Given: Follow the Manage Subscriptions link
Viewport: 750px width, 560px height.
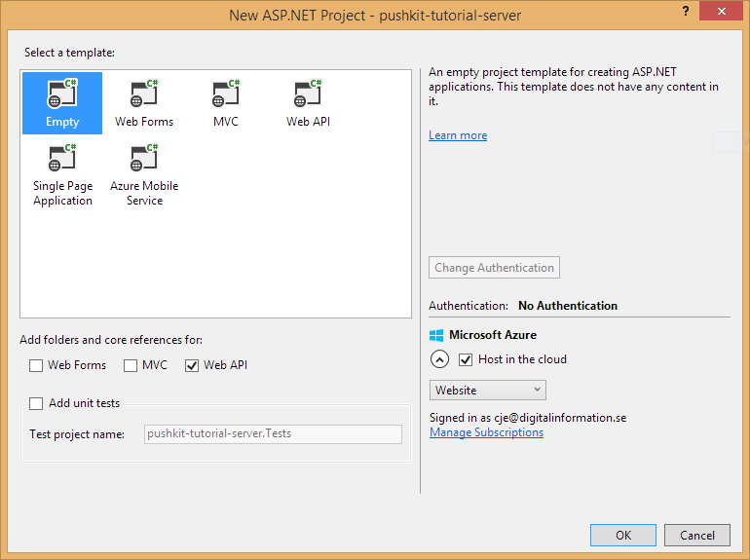Looking at the screenshot, I should (x=486, y=432).
